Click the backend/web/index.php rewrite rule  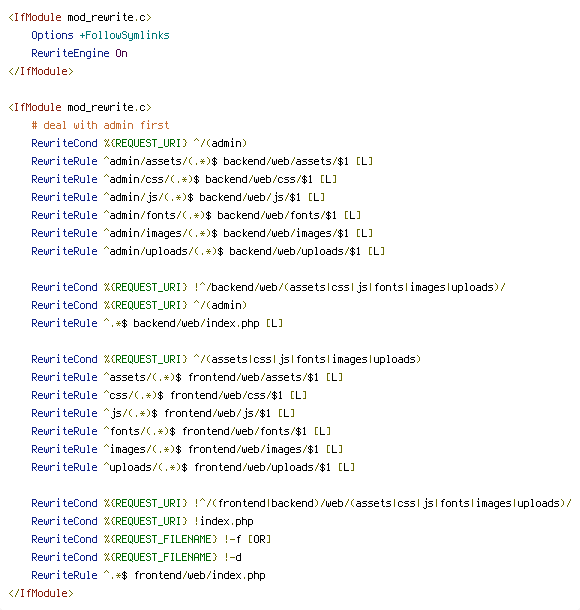pyautogui.click(x=157, y=323)
